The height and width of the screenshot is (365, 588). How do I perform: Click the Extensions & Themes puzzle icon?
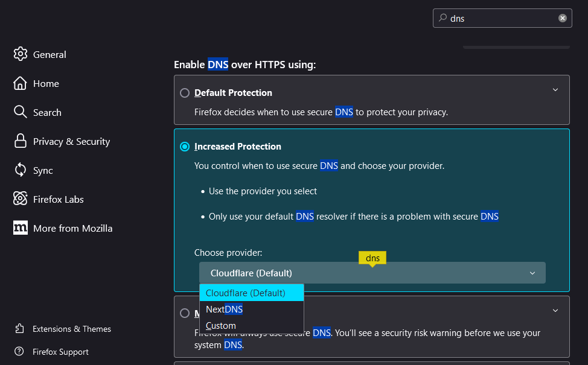point(19,329)
